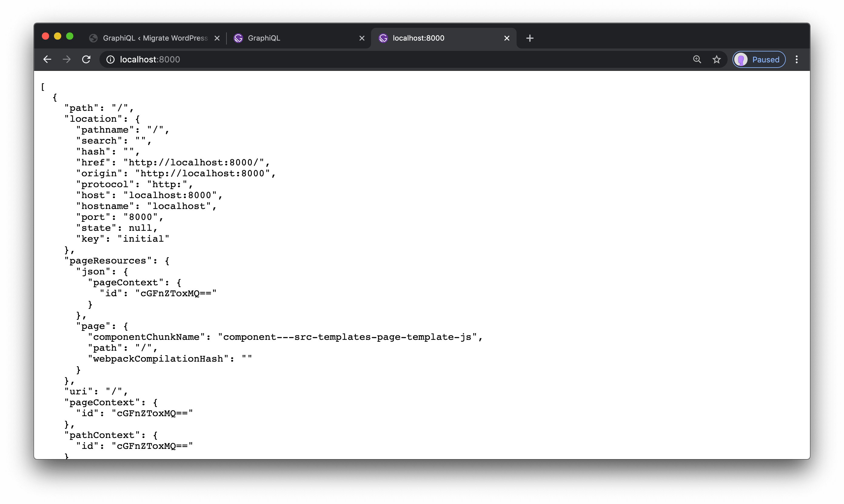
Task: Click the page zoom magnifier icon
Action: click(697, 59)
